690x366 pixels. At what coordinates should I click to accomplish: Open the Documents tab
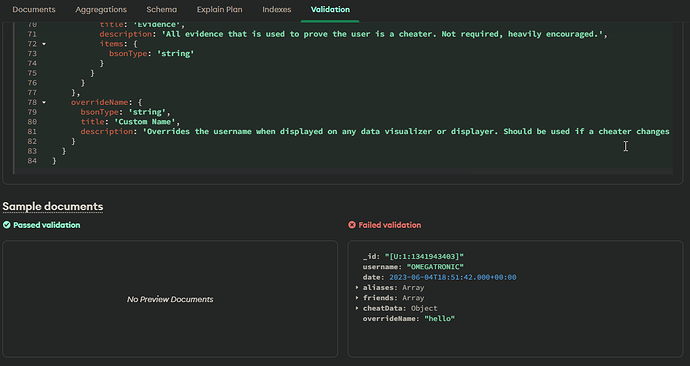pos(34,9)
